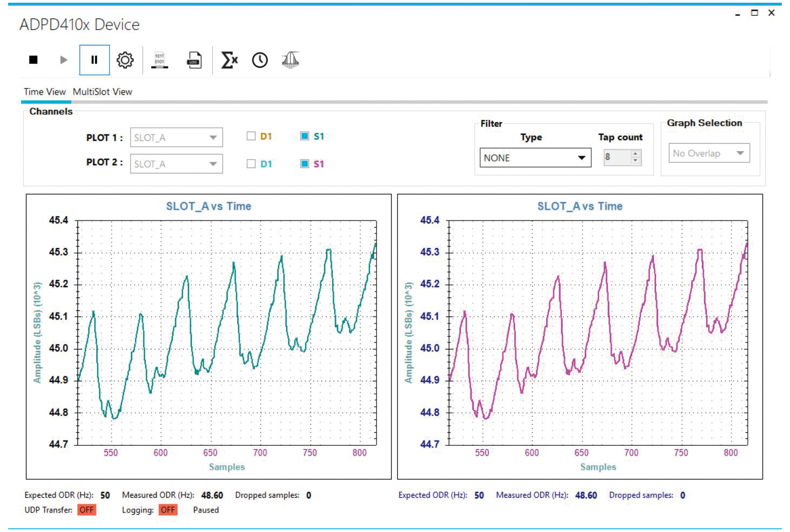Click the binary data (1011 0101) icon
Viewport: 790px width, 532px height.
159,60
